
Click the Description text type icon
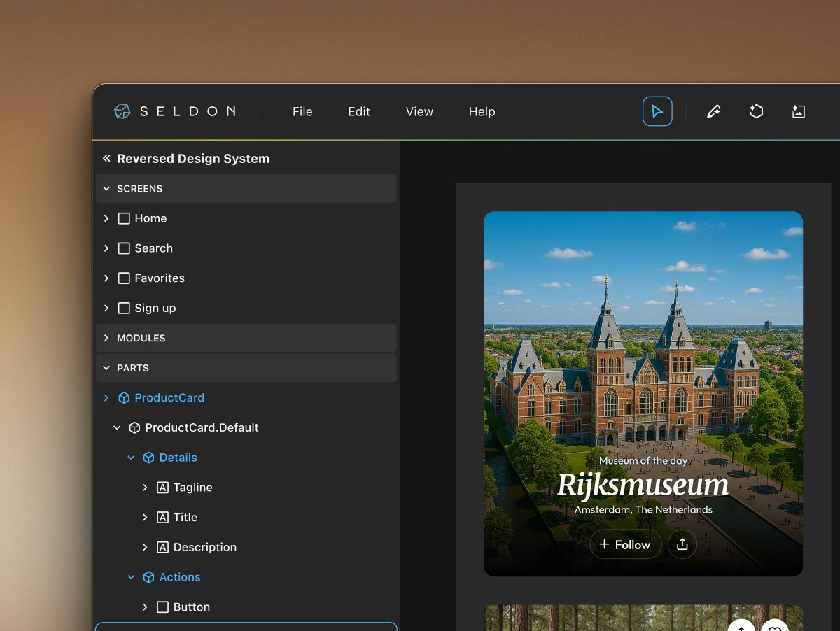pyautogui.click(x=162, y=547)
